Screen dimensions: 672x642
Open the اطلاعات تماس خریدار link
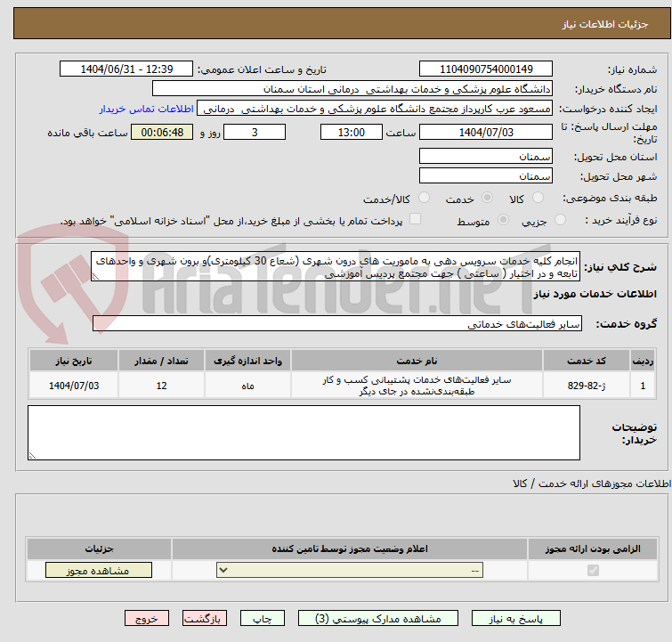point(147,109)
